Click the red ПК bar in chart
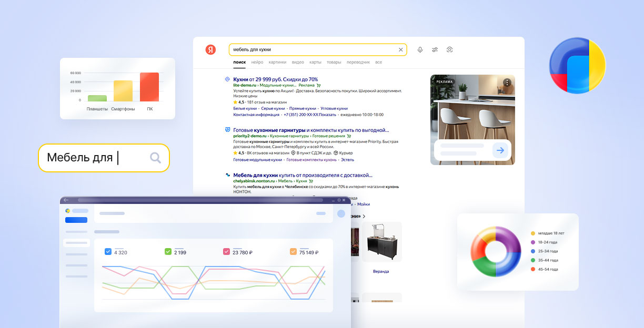 pyautogui.click(x=149, y=87)
